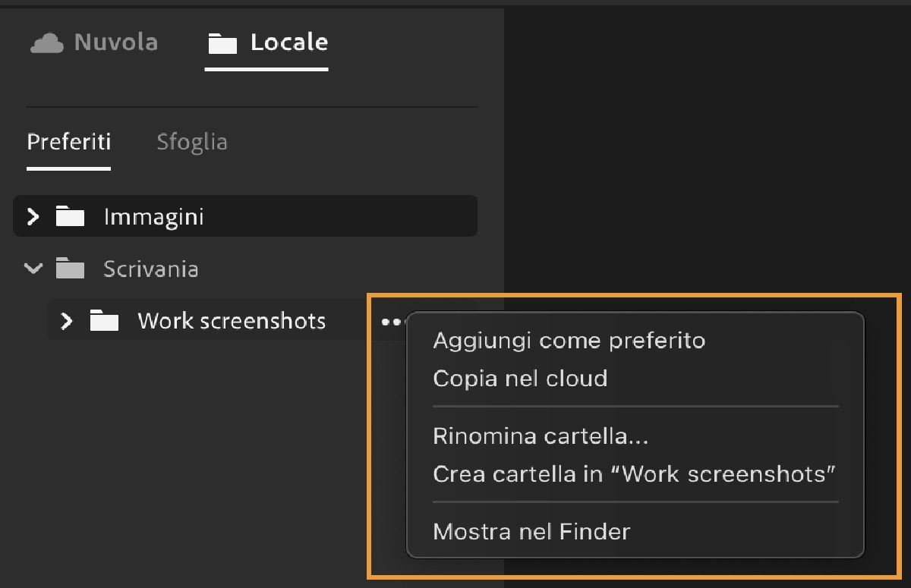Image resolution: width=911 pixels, height=588 pixels.
Task: Collapse the Scrivania folder
Action: [x=33, y=269]
